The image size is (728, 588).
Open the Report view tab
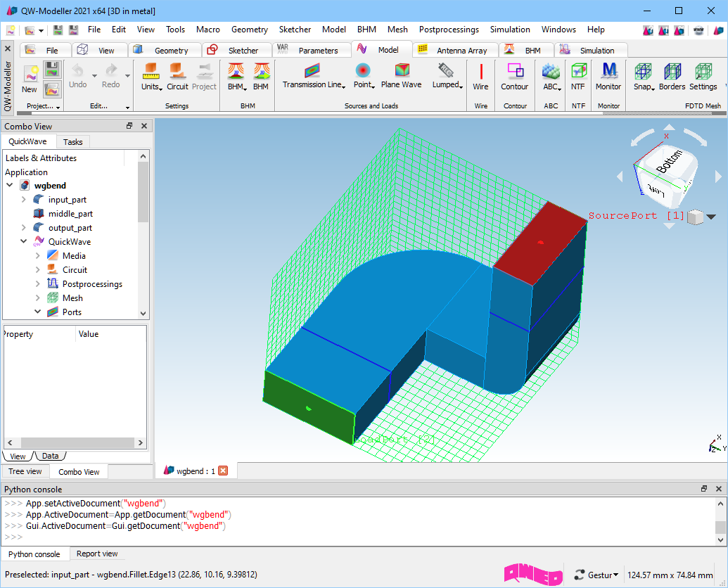tap(97, 554)
